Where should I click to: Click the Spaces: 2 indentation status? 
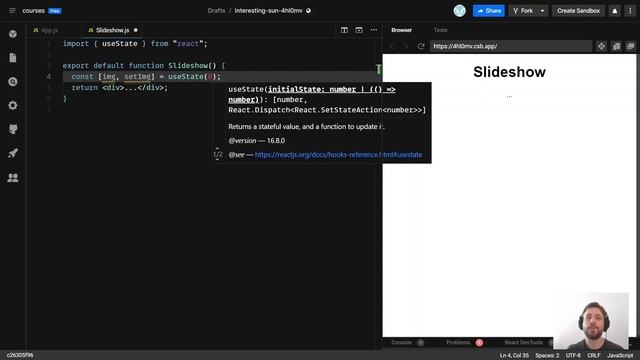[x=547, y=356]
